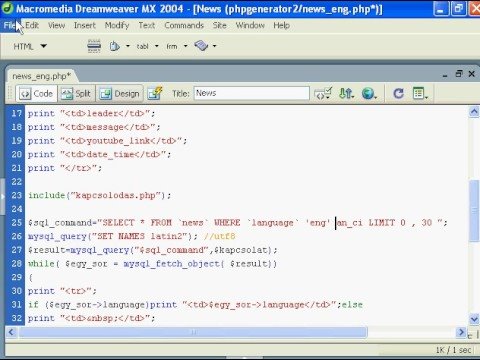The width and height of the screenshot is (480, 360).
Task: Click the Head elements icon
Action: [115, 46]
